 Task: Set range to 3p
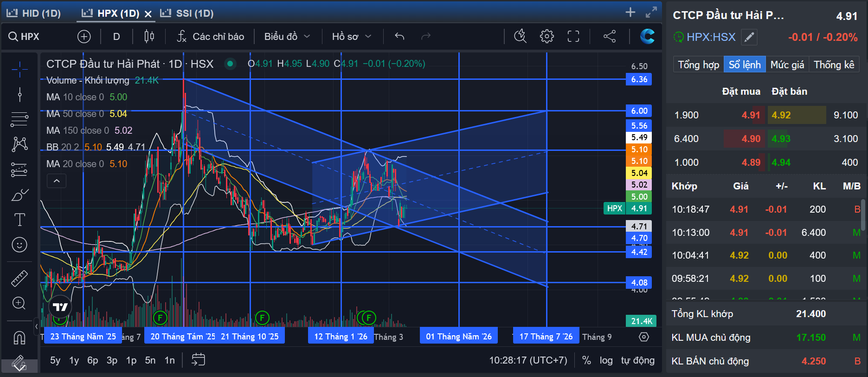[x=112, y=360]
